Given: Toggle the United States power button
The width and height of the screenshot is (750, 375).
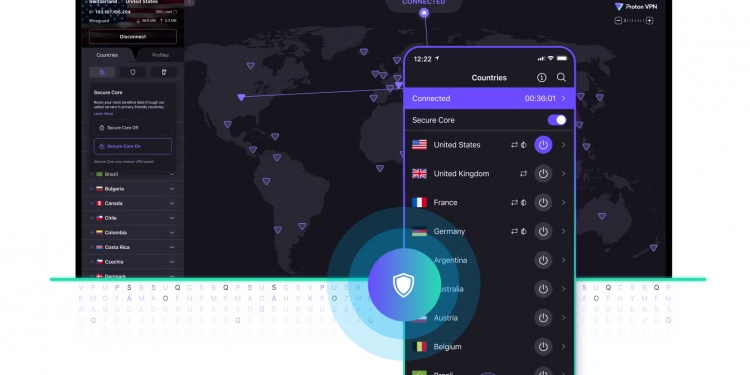Looking at the screenshot, I should click(543, 145).
